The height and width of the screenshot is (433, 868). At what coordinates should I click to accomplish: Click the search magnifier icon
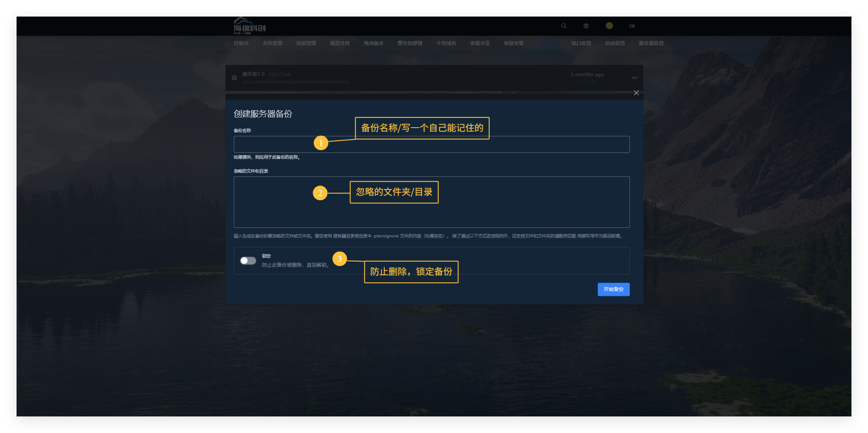(564, 26)
